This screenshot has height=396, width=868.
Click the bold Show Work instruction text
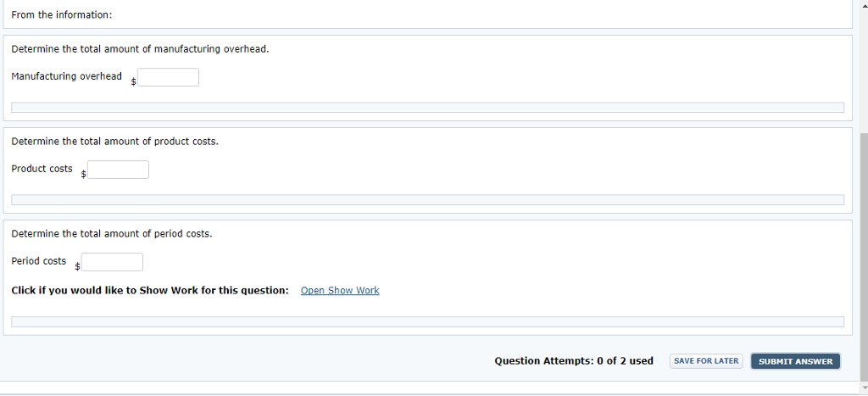(x=150, y=291)
